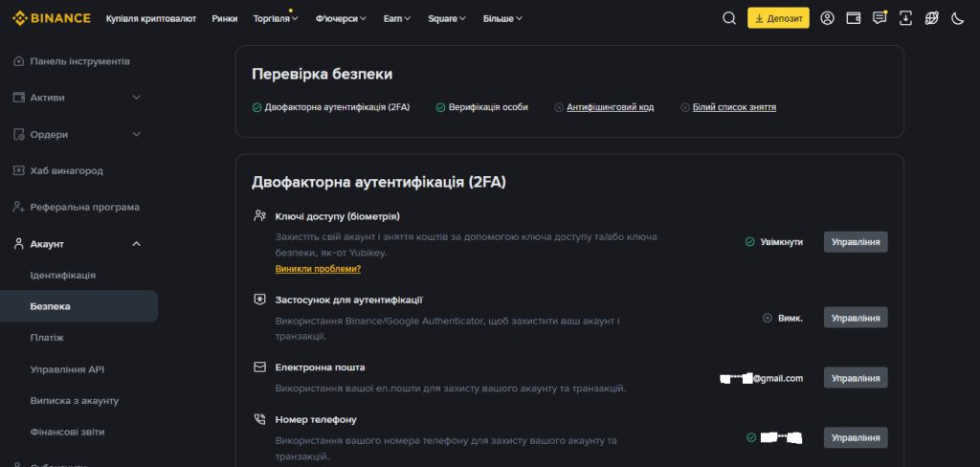Click the Ордери sidebar icon
980x467 pixels.
(18, 134)
